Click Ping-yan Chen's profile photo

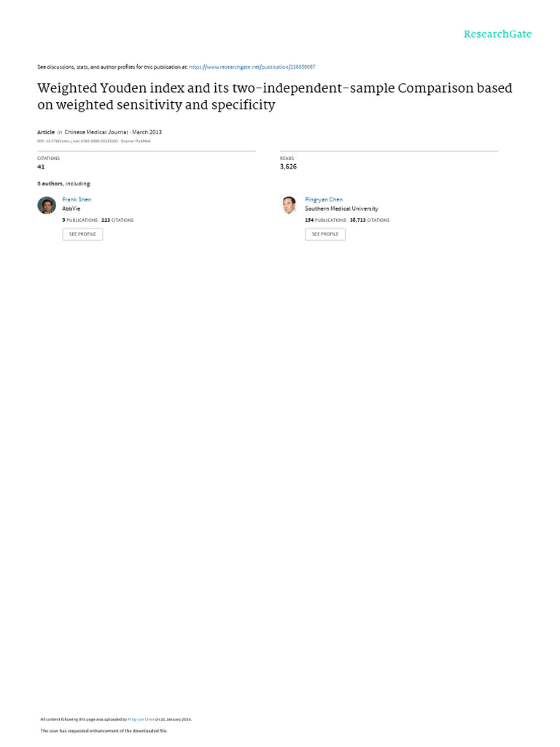[289, 205]
